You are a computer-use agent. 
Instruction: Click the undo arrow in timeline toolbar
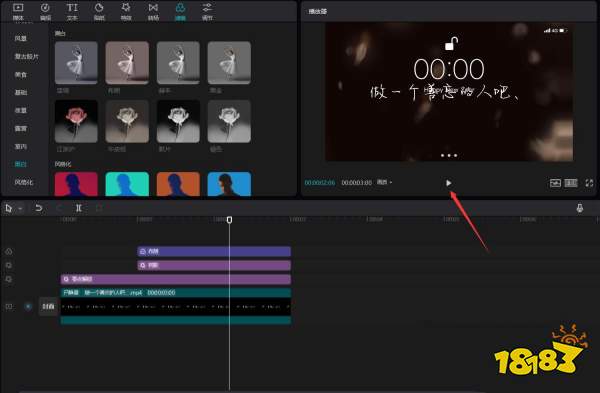pyautogui.click(x=39, y=208)
